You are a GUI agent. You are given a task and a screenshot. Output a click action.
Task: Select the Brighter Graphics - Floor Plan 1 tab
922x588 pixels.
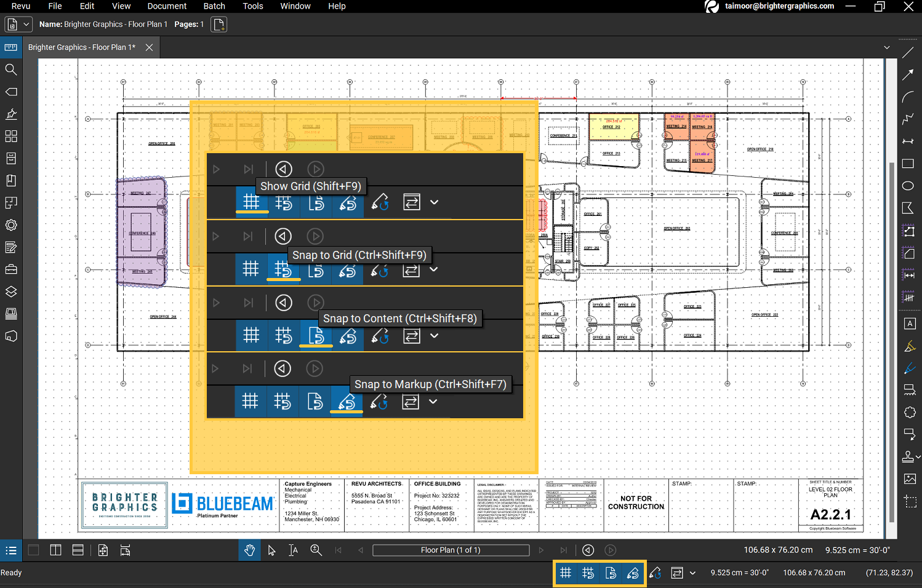pos(83,47)
